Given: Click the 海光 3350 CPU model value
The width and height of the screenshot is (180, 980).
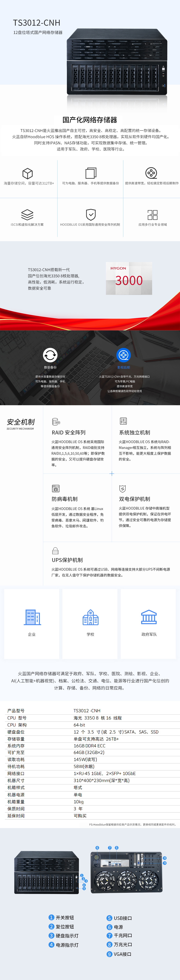Looking at the screenshot, I should tap(98, 718).
